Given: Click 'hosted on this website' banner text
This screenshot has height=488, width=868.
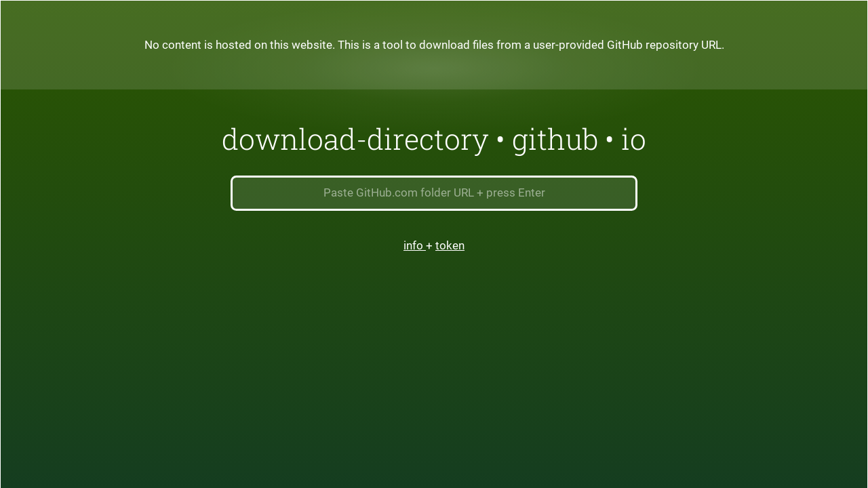Looking at the screenshot, I should (275, 45).
